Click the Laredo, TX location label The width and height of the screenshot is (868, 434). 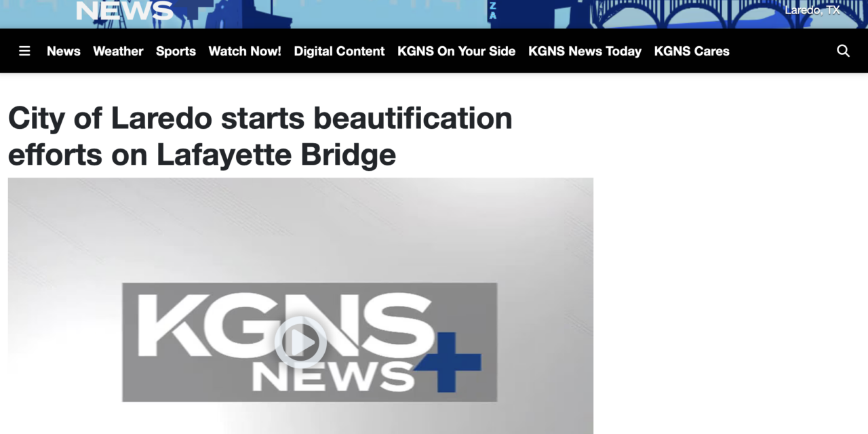click(812, 10)
